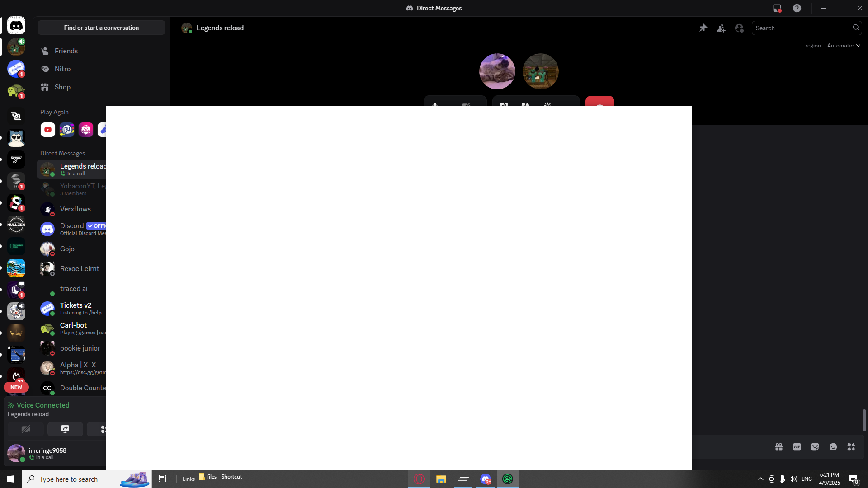Open the system volume tray icon
This screenshot has height=488, width=868.
click(x=793, y=479)
